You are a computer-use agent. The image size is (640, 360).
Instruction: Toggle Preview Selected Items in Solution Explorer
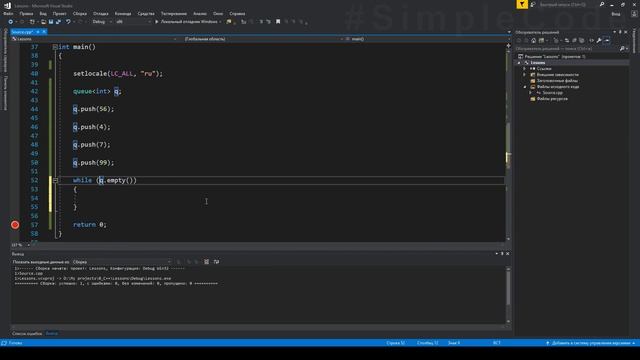pos(607,40)
